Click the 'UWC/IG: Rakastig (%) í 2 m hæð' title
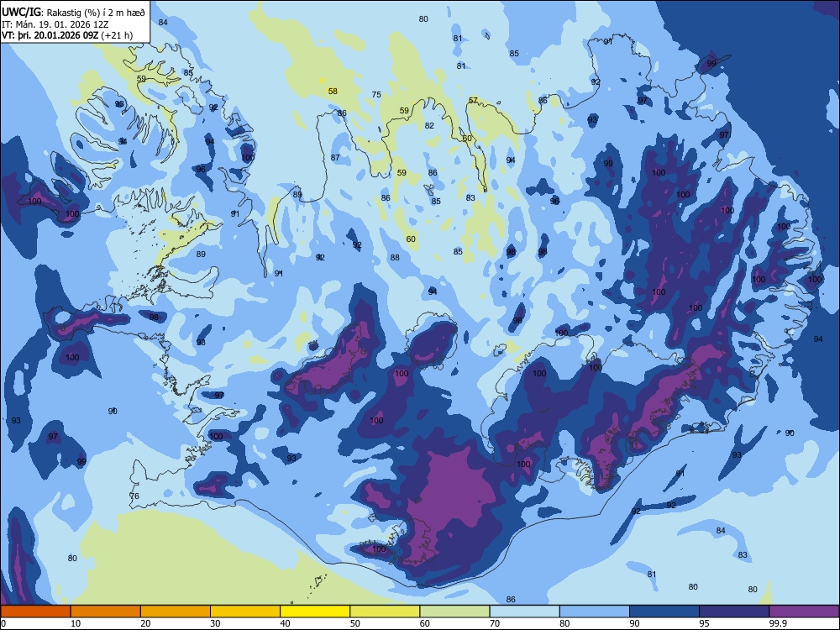This screenshot has width=840, height=630. coord(73,13)
